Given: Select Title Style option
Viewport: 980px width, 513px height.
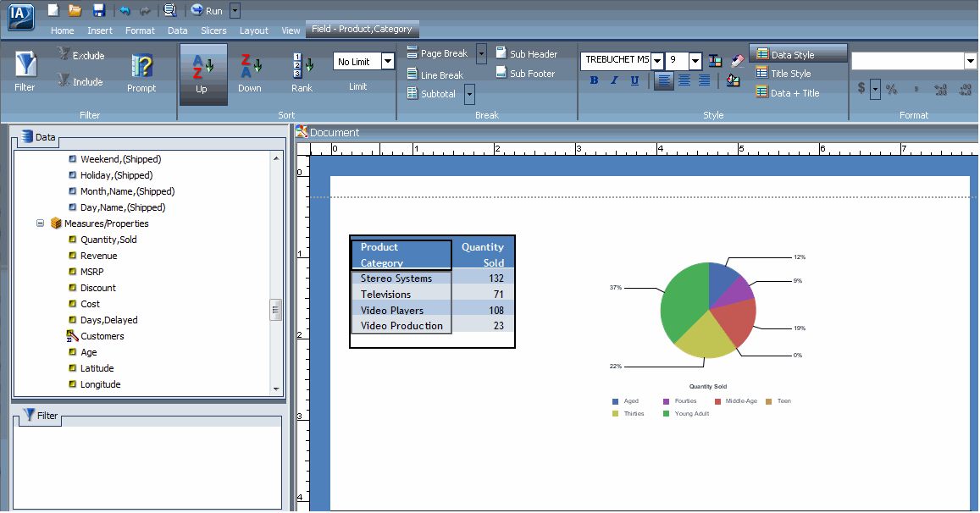Looking at the screenshot, I should click(783, 73).
